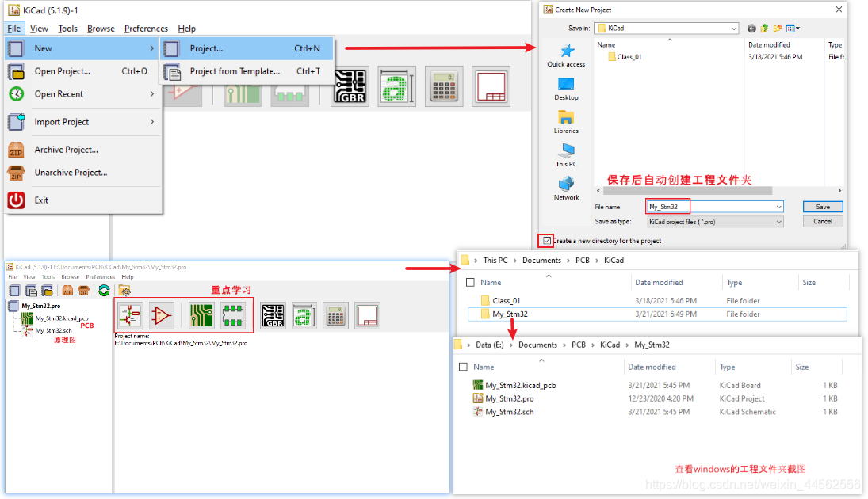Select the My_Stm32.kicad_pcb file in Explorer
The width and height of the screenshot is (868, 499).
[x=520, y=385]
